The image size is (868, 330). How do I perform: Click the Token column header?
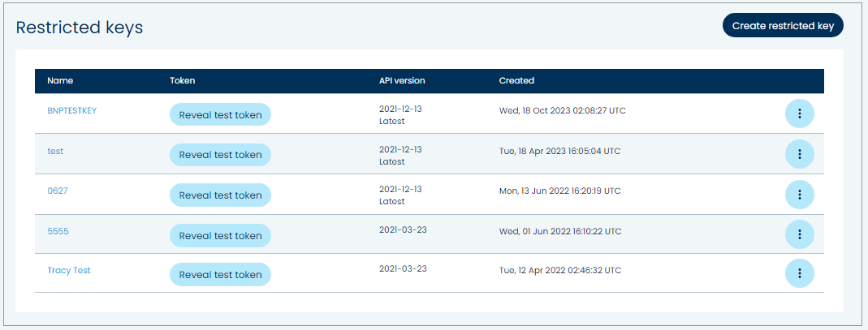pos(183,81)
